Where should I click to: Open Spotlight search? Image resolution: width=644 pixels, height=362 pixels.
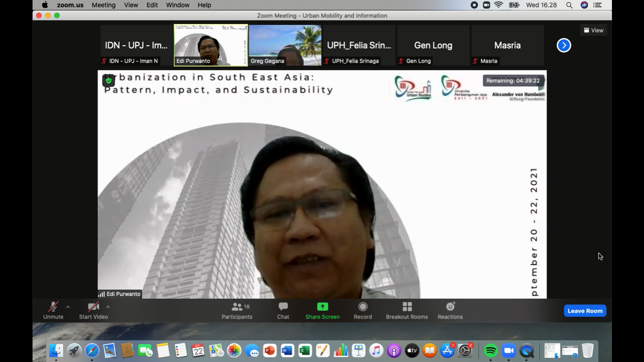click(570, 5)
